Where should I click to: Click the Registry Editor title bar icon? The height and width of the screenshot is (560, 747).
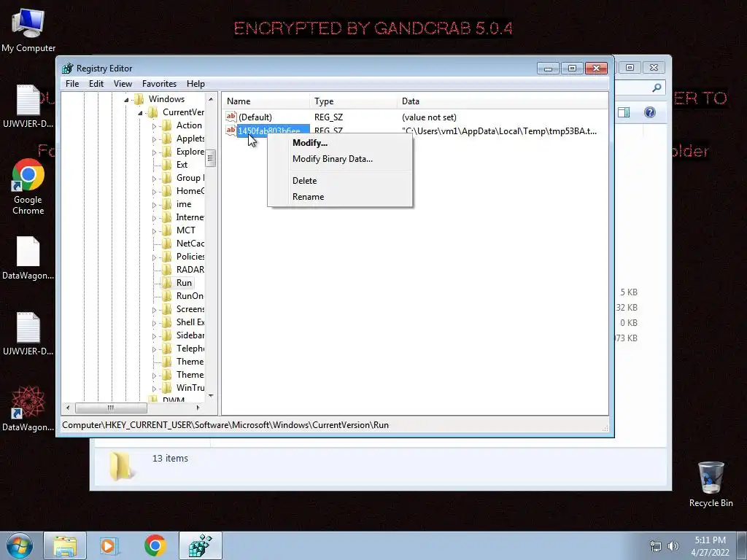(68, 68)
